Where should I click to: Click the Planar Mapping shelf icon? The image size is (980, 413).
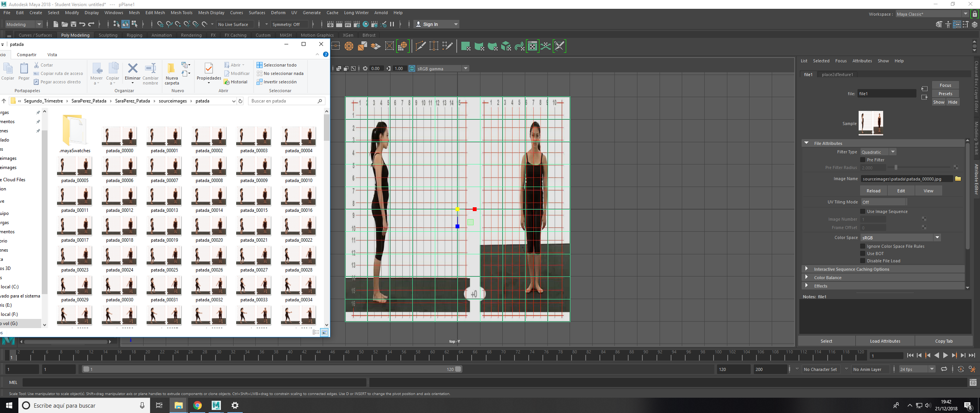point(466,46)
